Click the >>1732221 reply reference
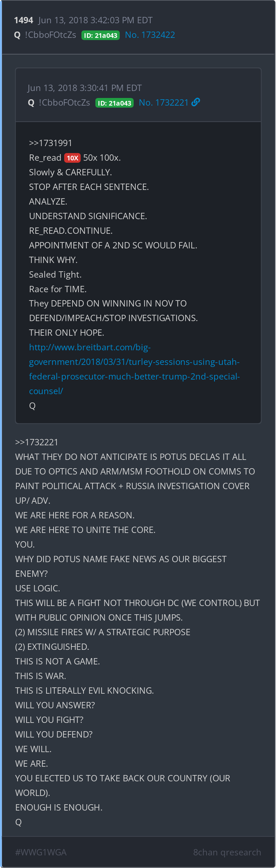The image size is (276, 868). (x=37, y=442)
